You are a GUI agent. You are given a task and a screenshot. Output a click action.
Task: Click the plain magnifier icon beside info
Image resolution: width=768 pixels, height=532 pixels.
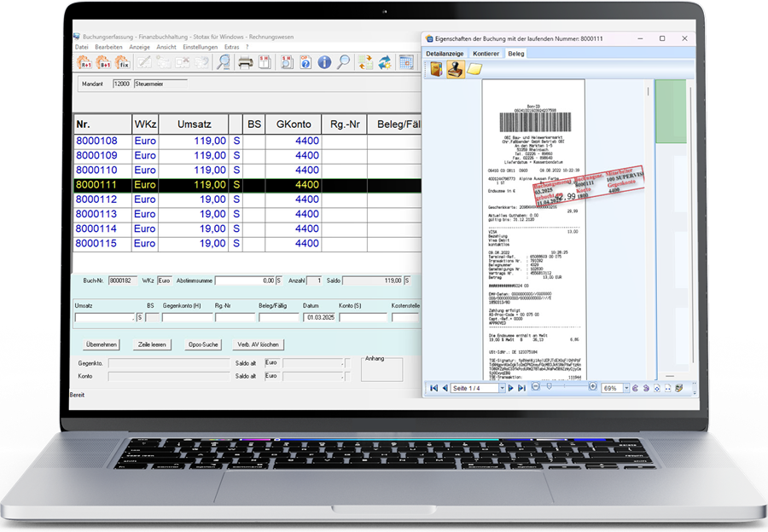344,62
